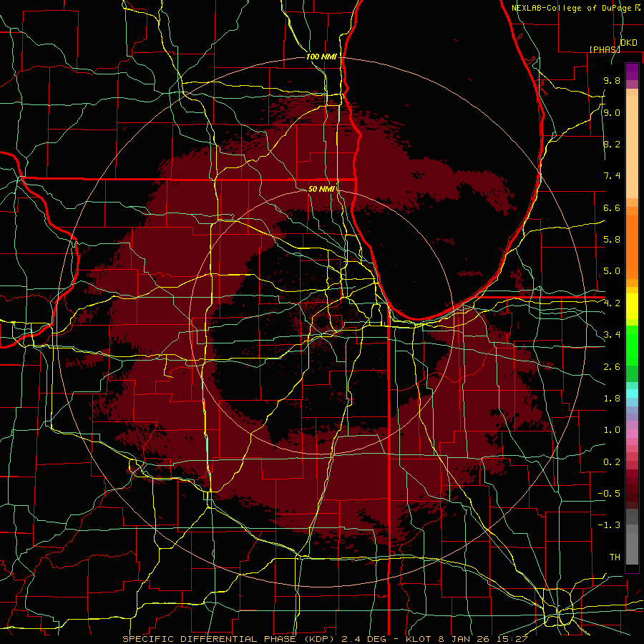Click the "6.6" scale value
Viewport: 644px width, 644px height.
[x=612, y=208]
